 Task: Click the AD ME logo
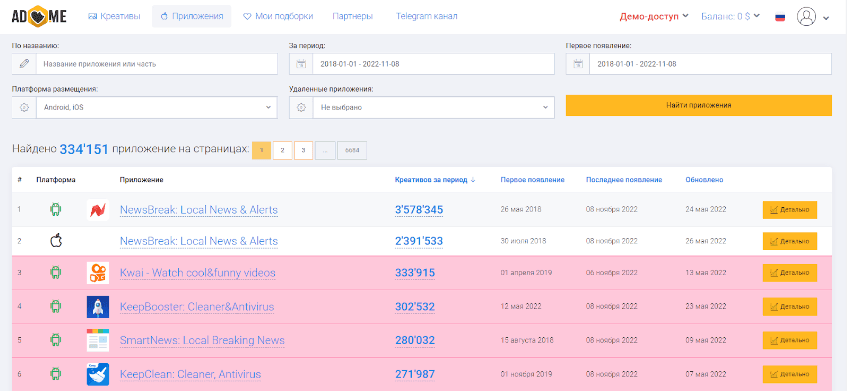[x=39, y=16]
